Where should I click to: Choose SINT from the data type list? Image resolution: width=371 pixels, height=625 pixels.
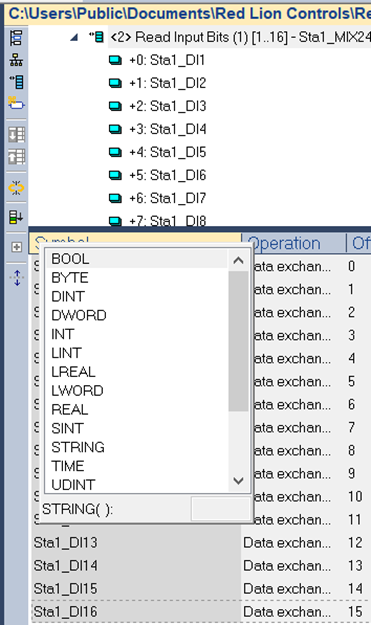[x=137, y=428]
